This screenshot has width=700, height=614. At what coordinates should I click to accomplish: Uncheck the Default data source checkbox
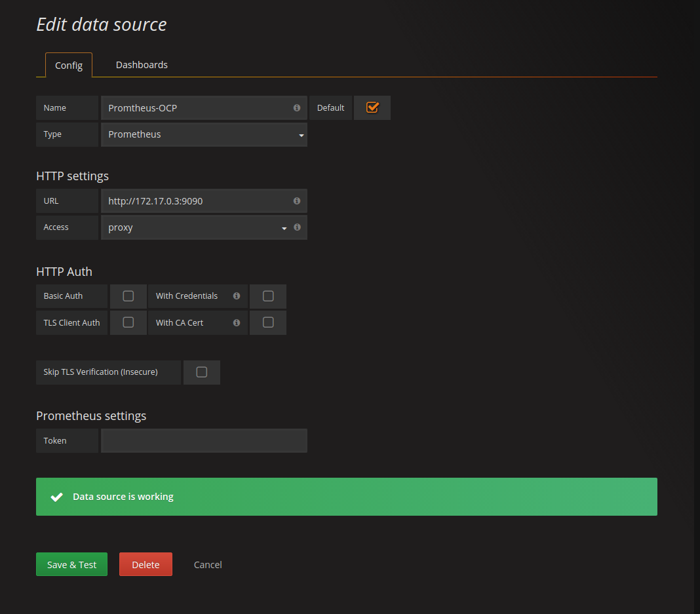click(x=372, y=107)
